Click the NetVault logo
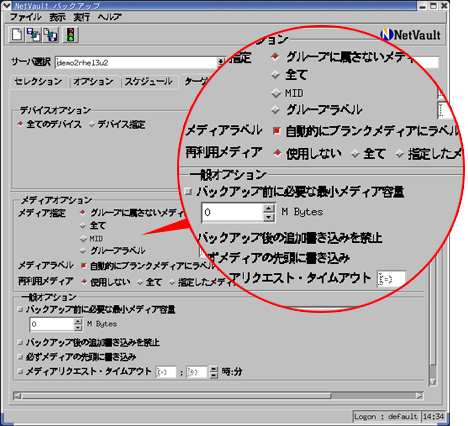 click(410, 35)
